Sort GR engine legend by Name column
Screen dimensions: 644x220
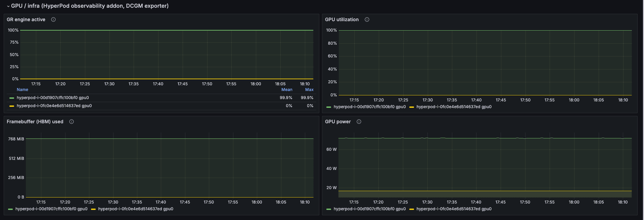(x=22, y=90)
